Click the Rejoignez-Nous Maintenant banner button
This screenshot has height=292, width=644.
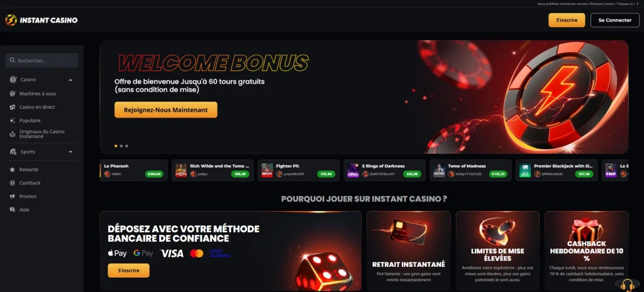166,110
